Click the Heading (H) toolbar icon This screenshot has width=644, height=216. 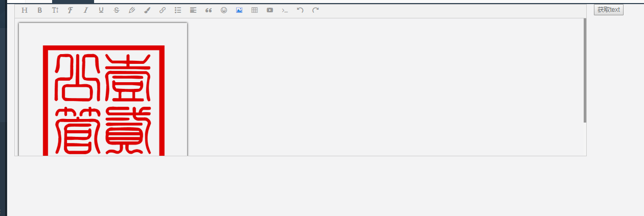(25, 10)
